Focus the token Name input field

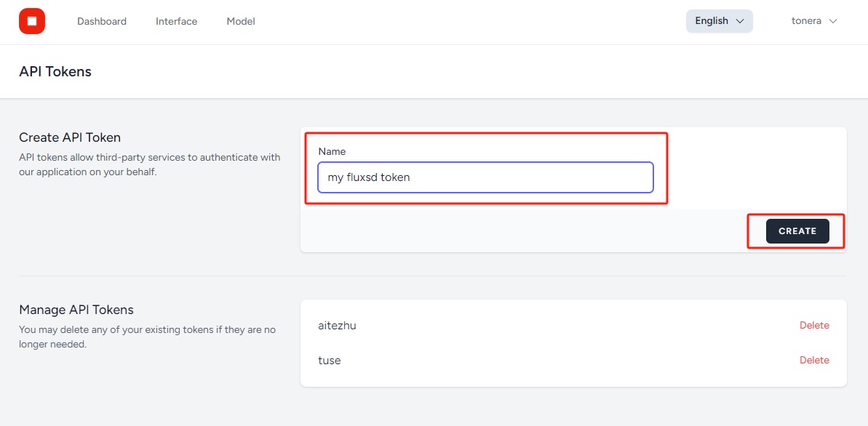click(x=485, y=177)
